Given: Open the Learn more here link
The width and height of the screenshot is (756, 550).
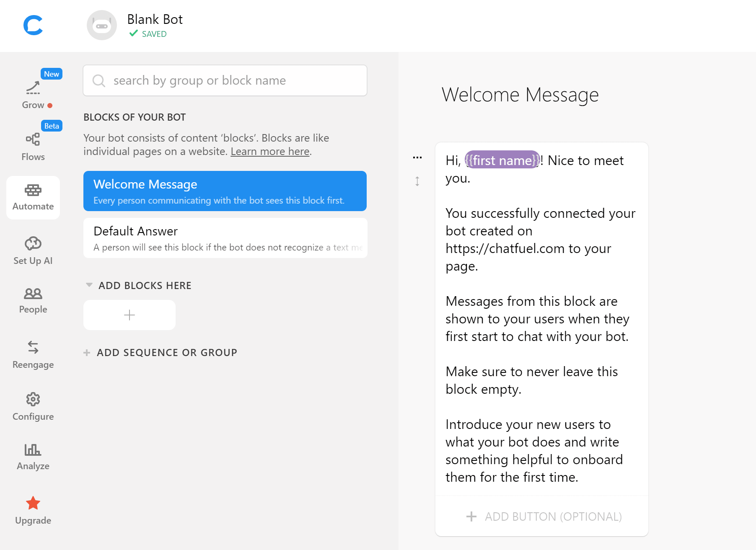Looking at the screenshot, I should [x=270, y=151].
